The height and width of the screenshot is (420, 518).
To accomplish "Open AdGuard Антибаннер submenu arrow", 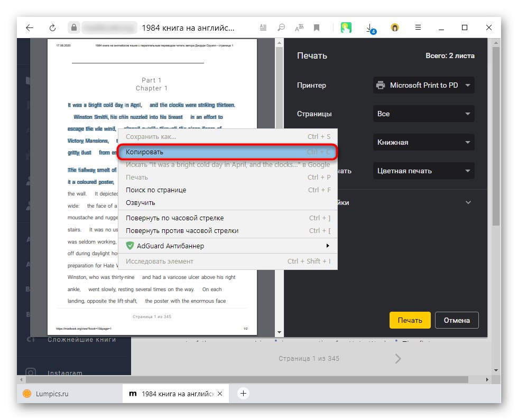I will point(327,246).
